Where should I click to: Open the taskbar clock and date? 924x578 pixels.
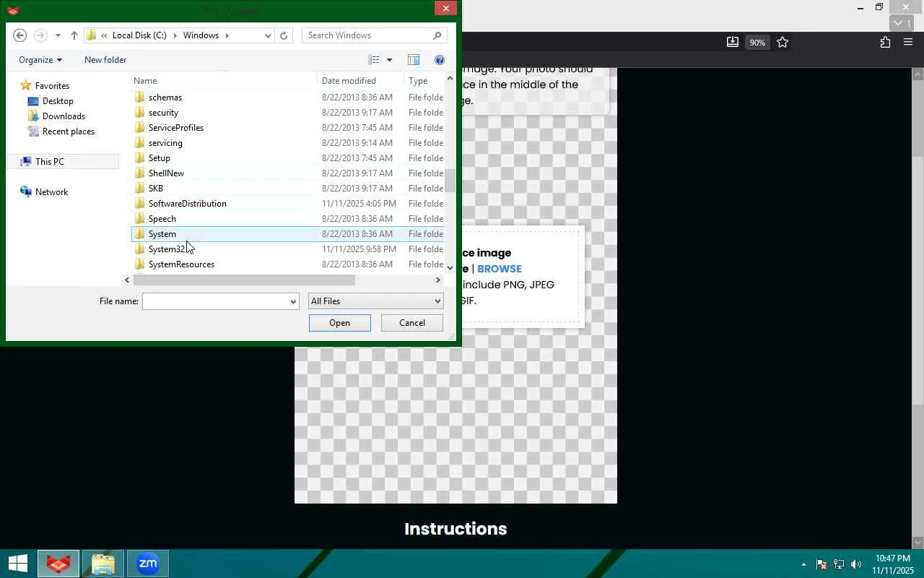(x=893, y=564)
